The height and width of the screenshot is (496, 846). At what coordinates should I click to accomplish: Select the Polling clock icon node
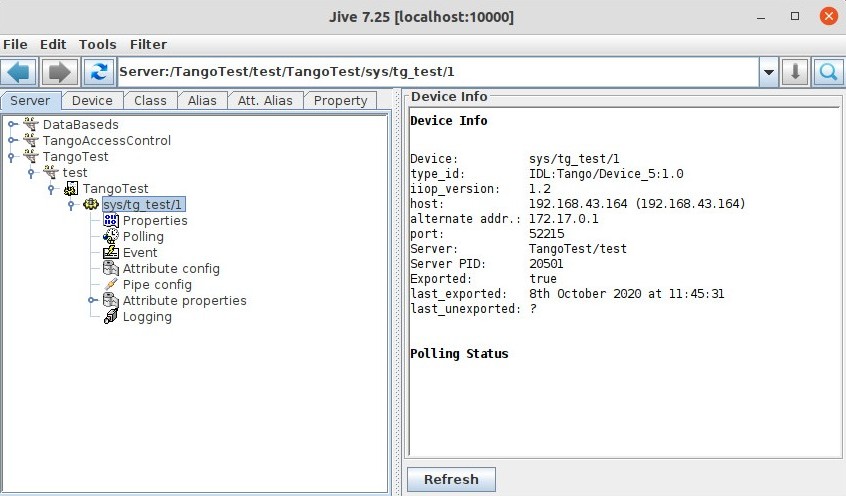111,236
